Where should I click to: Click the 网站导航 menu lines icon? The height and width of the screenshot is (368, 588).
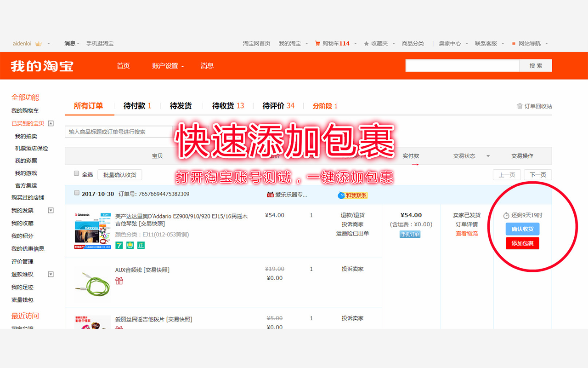514,44
